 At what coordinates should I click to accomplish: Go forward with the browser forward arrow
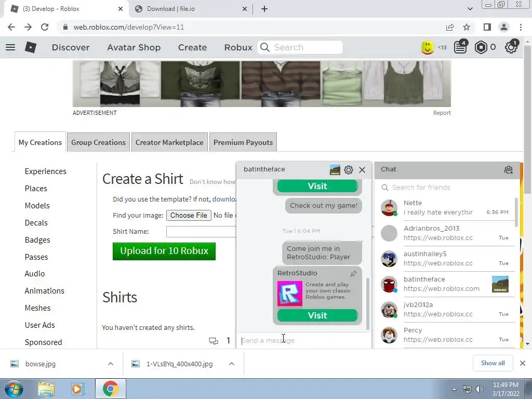[28, 27]
